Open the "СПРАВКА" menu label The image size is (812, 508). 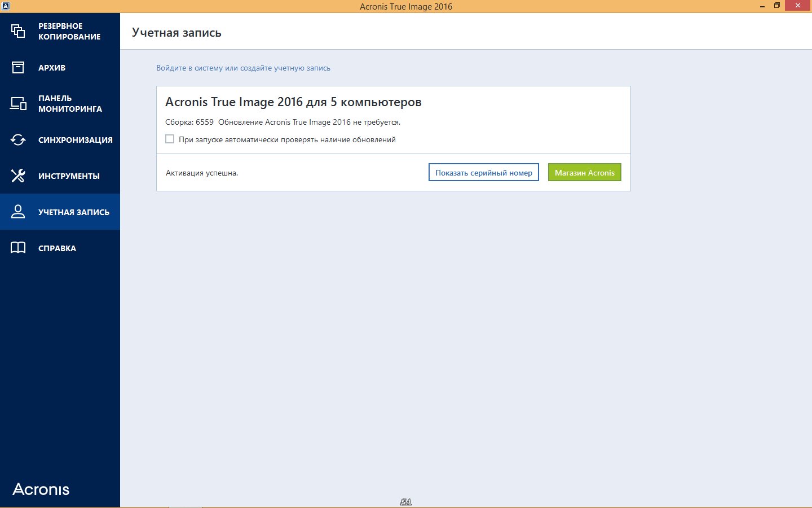click(57, 248)
